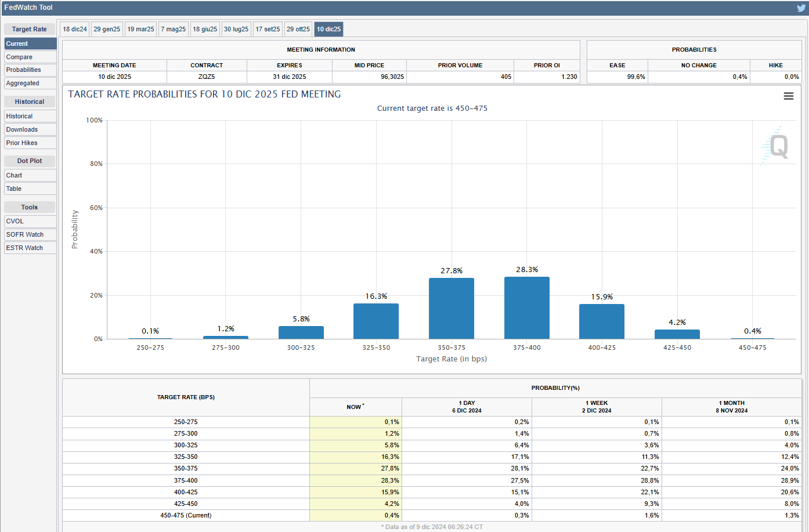The height and width of the screenshot is (532, 809).
Task: Open the ESTR Watch tool
Action: pyautogui.click(x=30, y=248)
